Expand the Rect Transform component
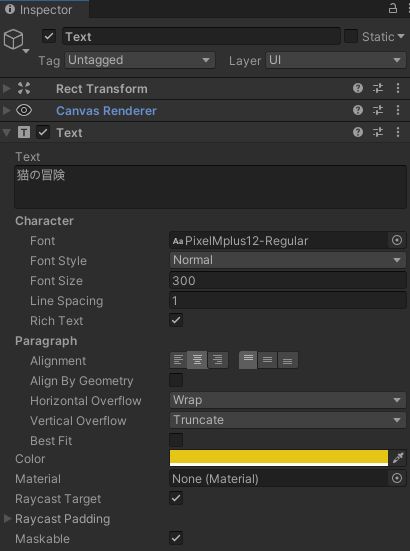 tap(7, 88)
